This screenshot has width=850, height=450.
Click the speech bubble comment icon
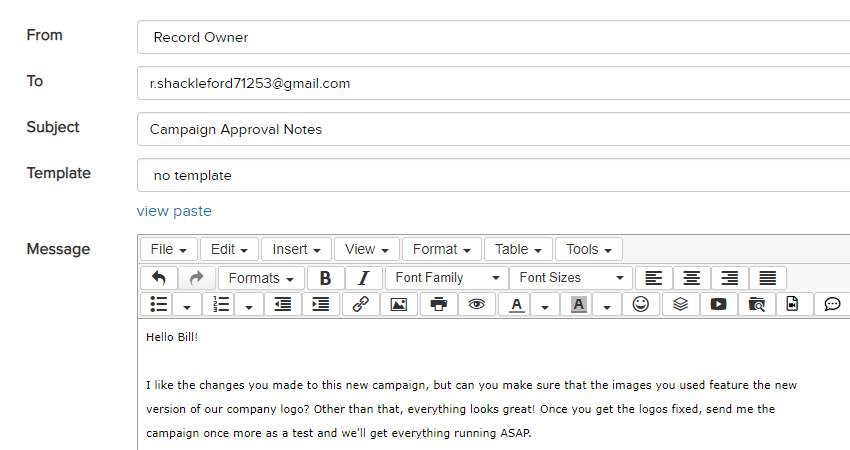point(832,304)
